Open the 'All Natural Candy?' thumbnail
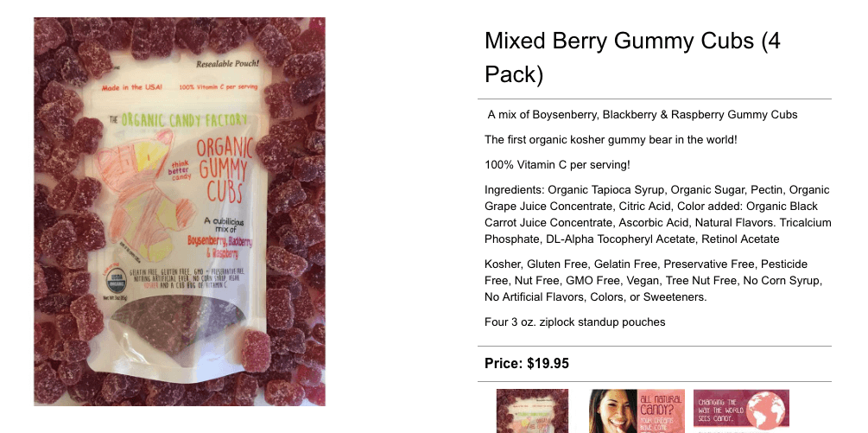The image size is (868, 433). (x=637, y=411)
